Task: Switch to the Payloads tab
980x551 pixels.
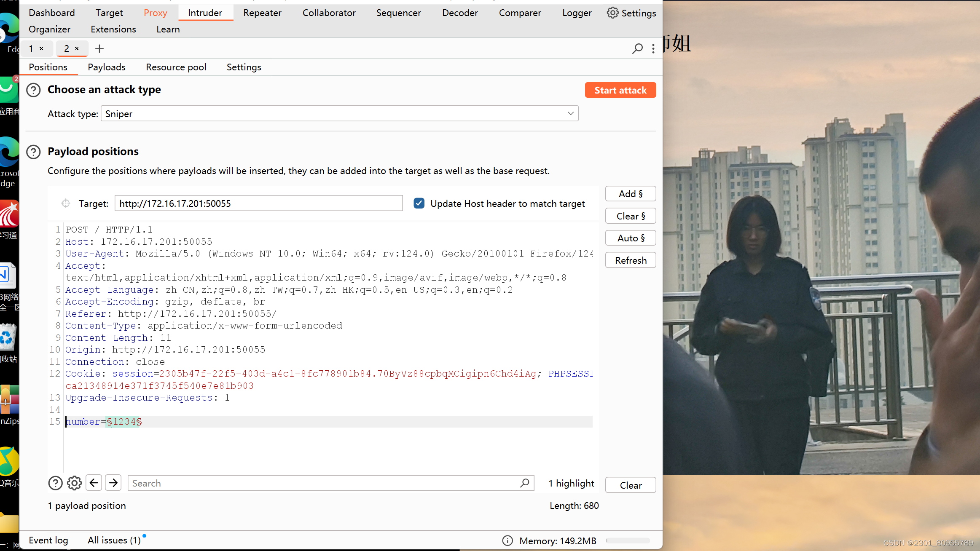Action: 107,67
